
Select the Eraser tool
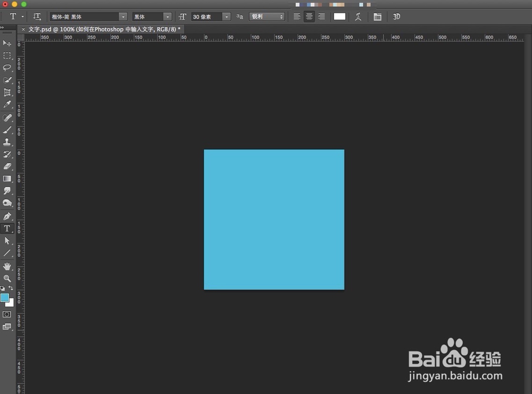coord(7,166)
